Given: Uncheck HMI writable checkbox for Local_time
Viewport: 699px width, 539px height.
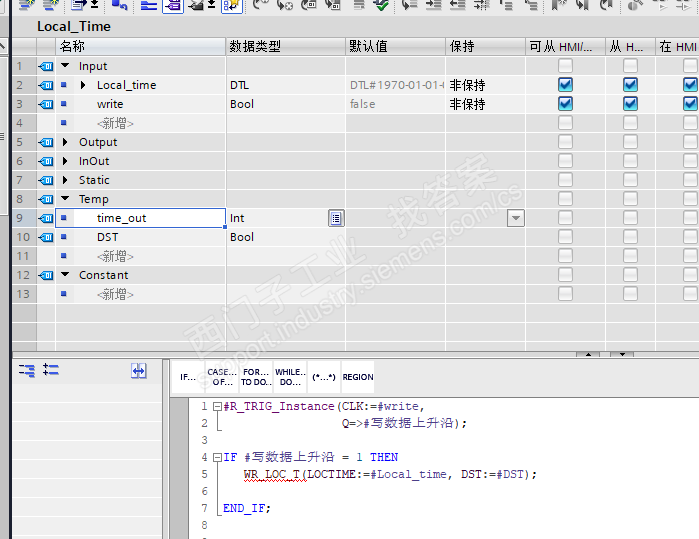Looking at the screenshot, I should click(630, 85).
